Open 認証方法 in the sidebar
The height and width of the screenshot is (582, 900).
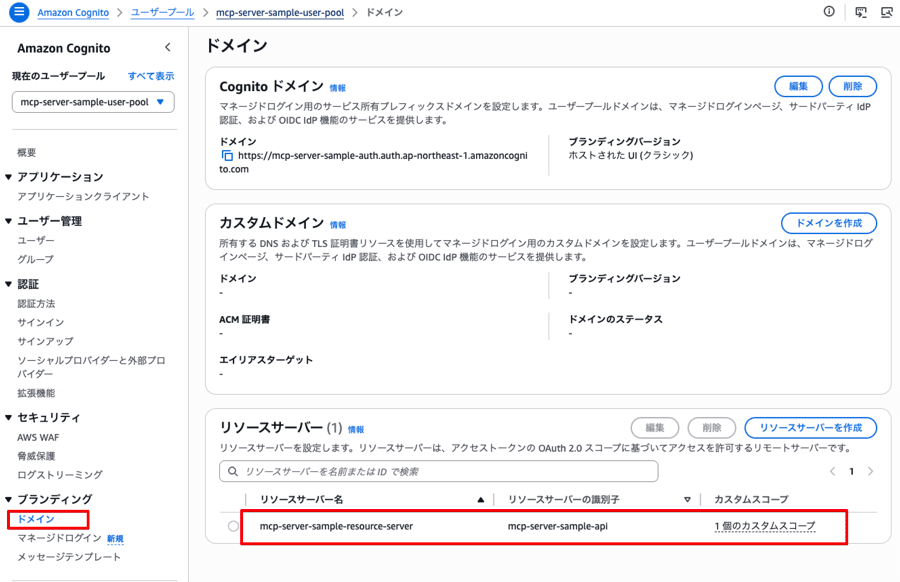click(36, 303)
